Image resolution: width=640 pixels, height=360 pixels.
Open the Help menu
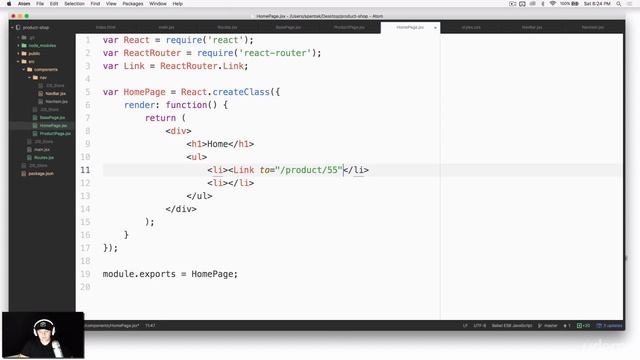[x=178, y=4]
